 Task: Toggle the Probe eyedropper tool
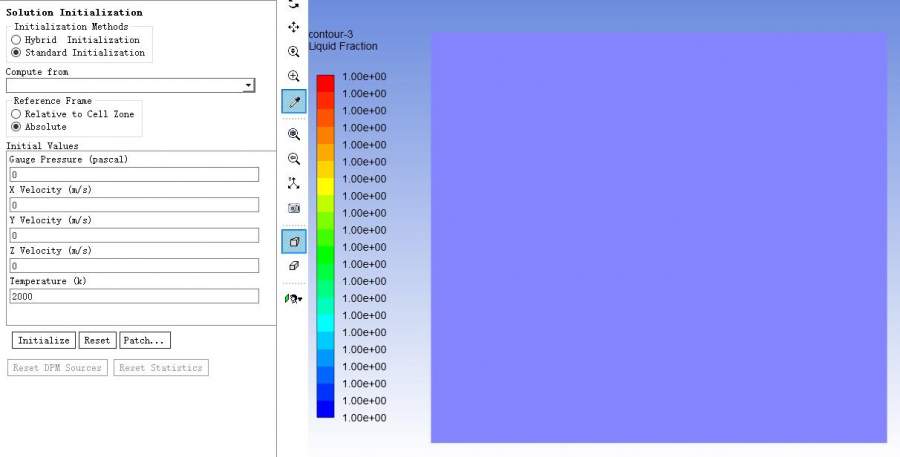coord(294,102)
